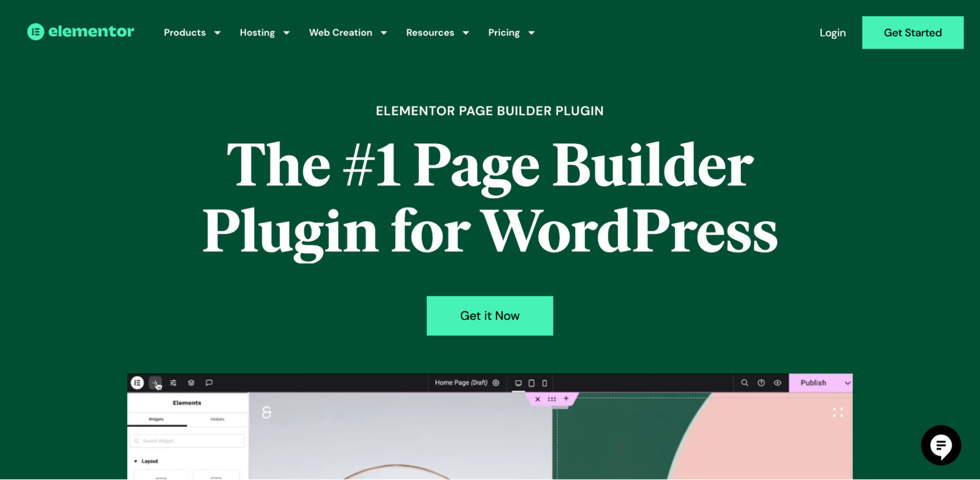Click the Publish button in editor
This screenshot has height=480, width=980.
pyautogui.click(x=813, y=383)
